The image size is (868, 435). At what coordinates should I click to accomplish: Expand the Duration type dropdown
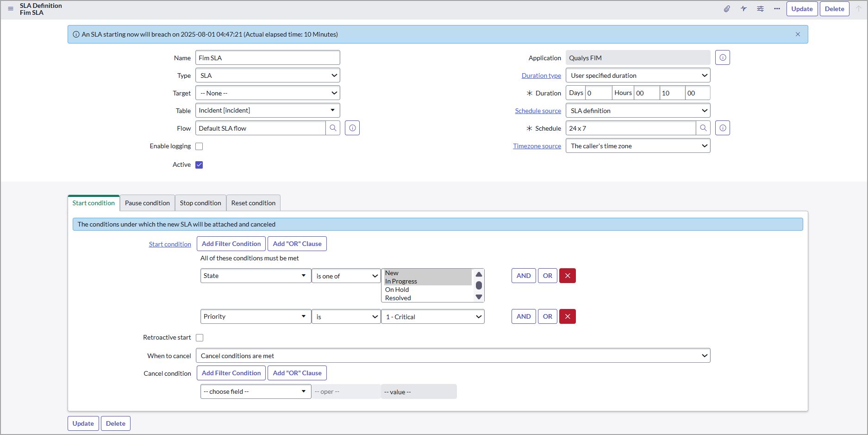(x=637, y=76)
